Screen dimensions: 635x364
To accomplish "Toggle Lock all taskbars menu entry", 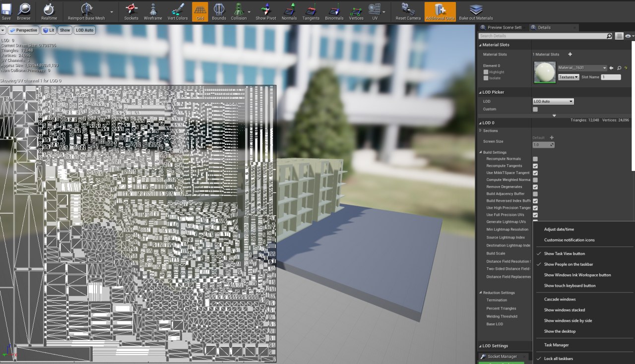I will [x=560, y=358].
